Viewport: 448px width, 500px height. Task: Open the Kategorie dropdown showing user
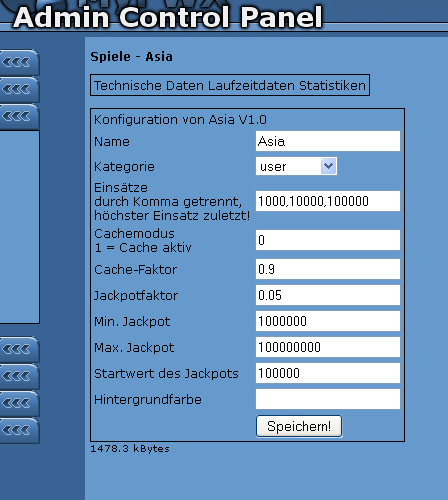click(296, 166)
